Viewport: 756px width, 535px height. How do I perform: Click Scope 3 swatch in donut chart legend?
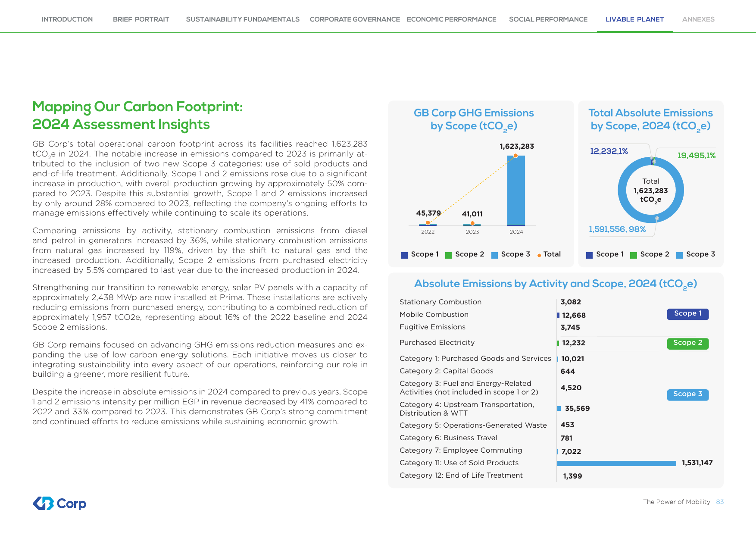click(x=679, y=255)
